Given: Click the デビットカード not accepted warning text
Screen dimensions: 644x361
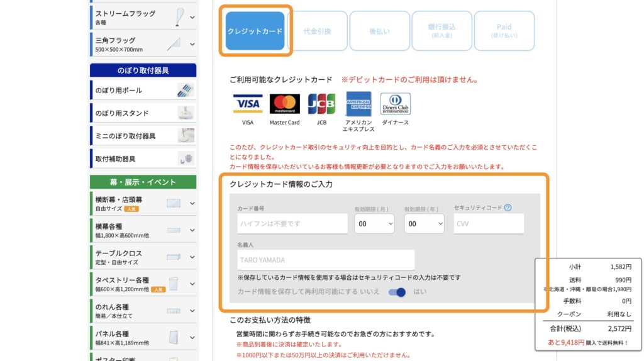Looking at the screenshot, I should (x=410, y=80).
